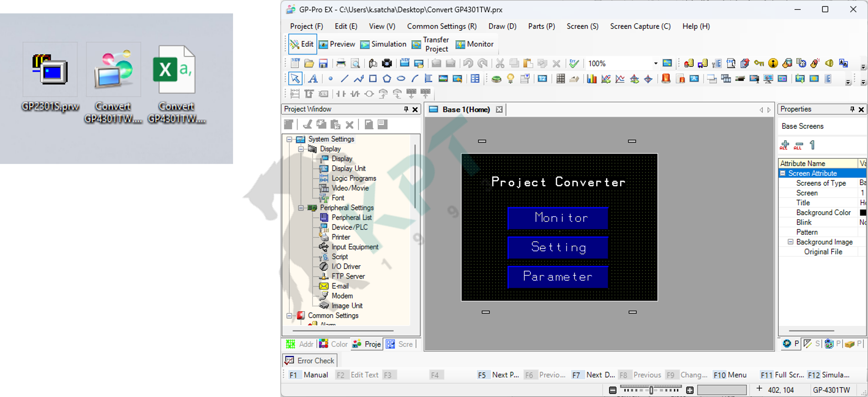
Task: Open the Common Settings (R) menu
Action: (442, 26)
